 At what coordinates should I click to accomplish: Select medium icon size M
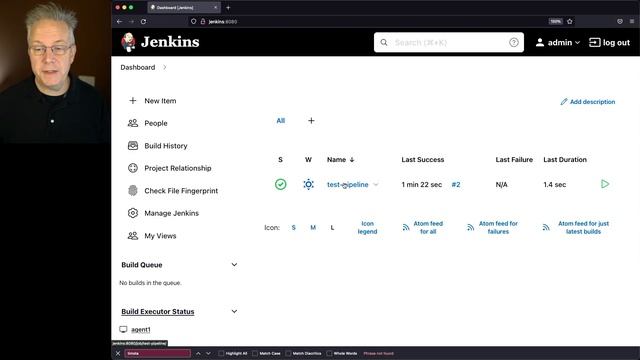coord(313,227)
